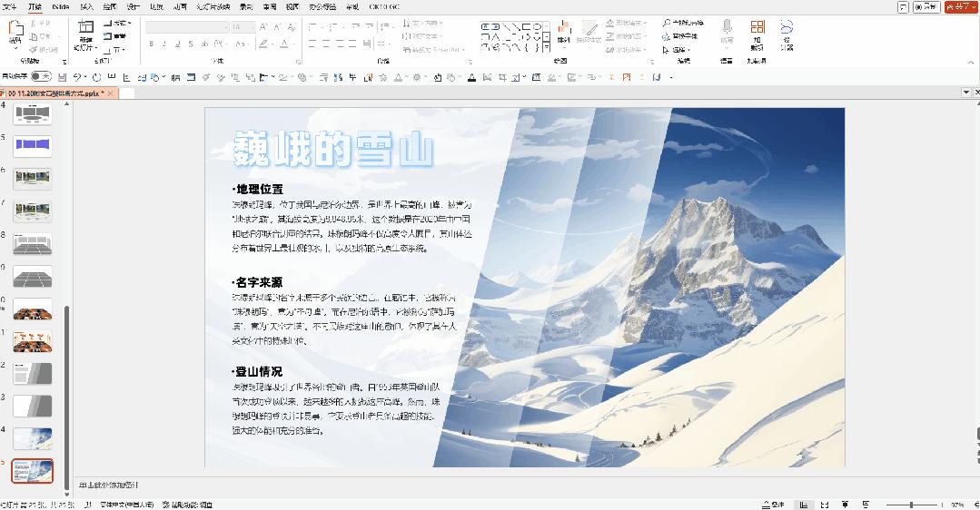Start Slide Show from status bar
The height and width of the screenshot is (510, 980).
tap(866, 505)
